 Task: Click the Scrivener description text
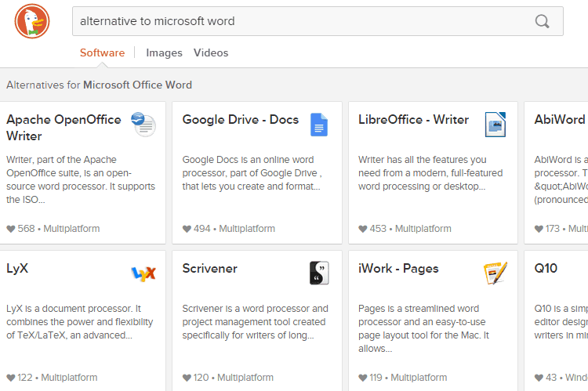click(x=256, y=321)
